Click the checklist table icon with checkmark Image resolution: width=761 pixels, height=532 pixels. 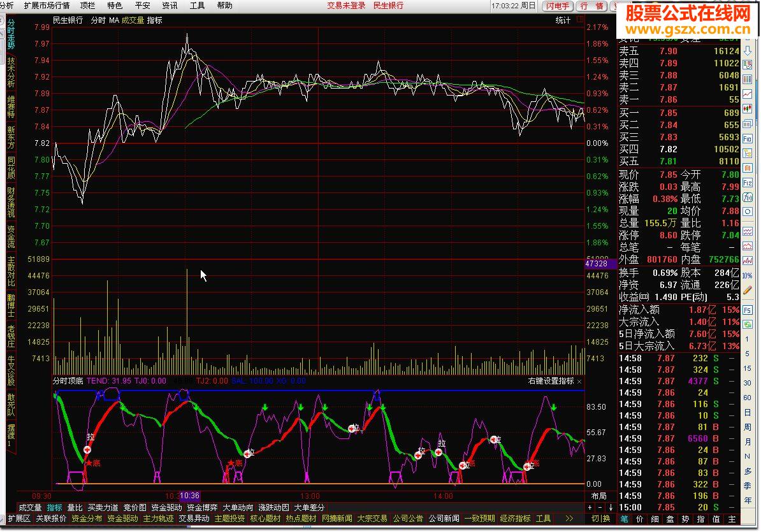click(748, 65)
